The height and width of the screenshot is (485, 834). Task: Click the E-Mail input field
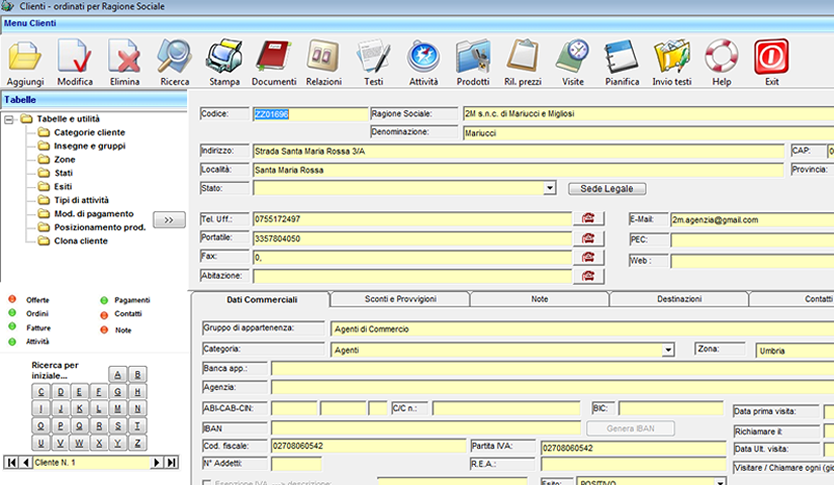(752, 220)
